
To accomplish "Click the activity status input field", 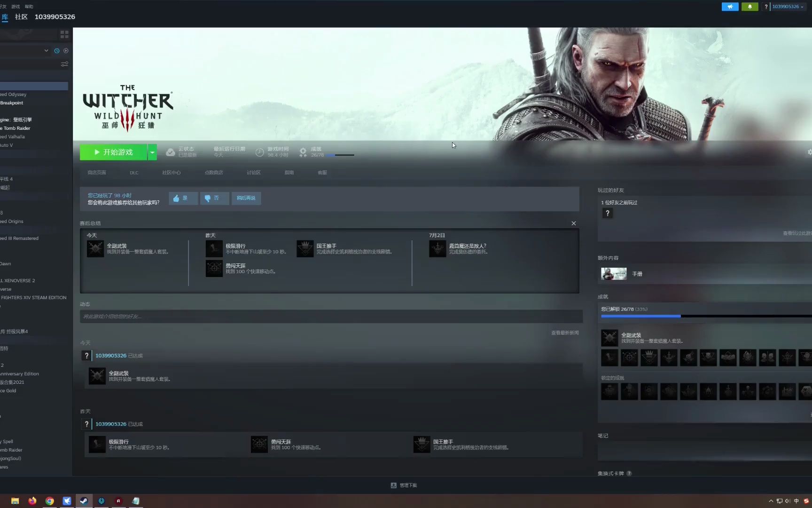I will click(x=331, y=317).
